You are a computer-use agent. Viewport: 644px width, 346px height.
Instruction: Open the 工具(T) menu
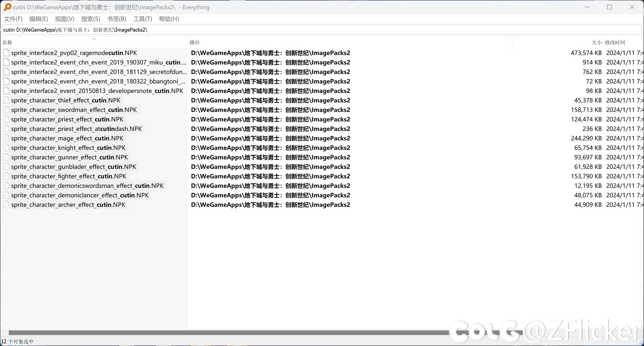(x=142, y=19)
